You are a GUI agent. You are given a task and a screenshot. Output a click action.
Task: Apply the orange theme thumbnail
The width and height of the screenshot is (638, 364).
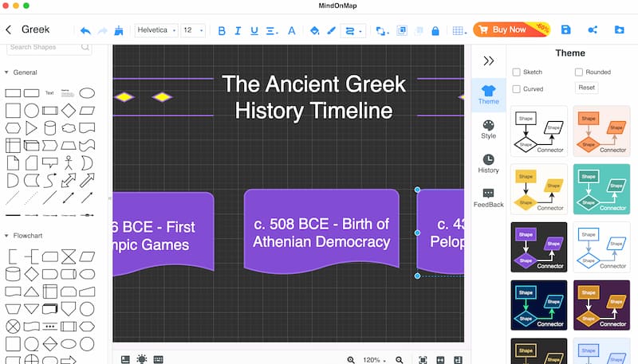(601, 131)
